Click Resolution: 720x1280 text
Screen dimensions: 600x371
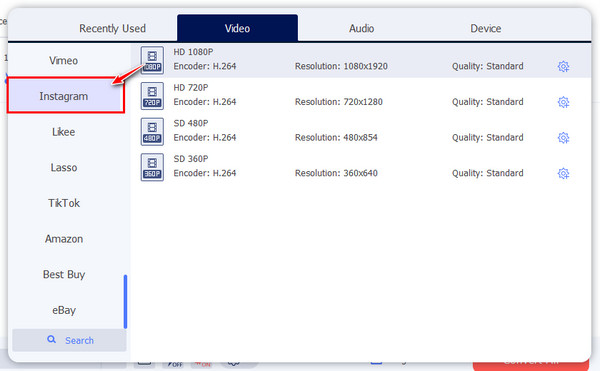[339, 102]
